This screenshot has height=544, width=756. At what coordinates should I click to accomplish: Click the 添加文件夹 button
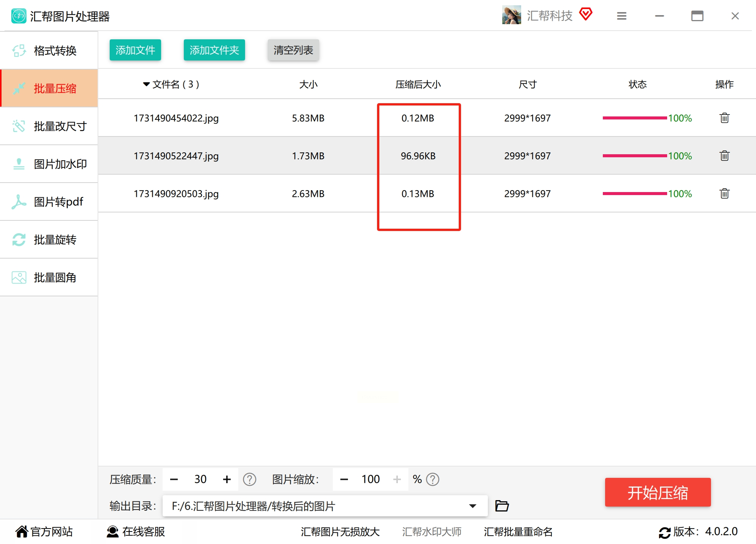click(214, 50)
